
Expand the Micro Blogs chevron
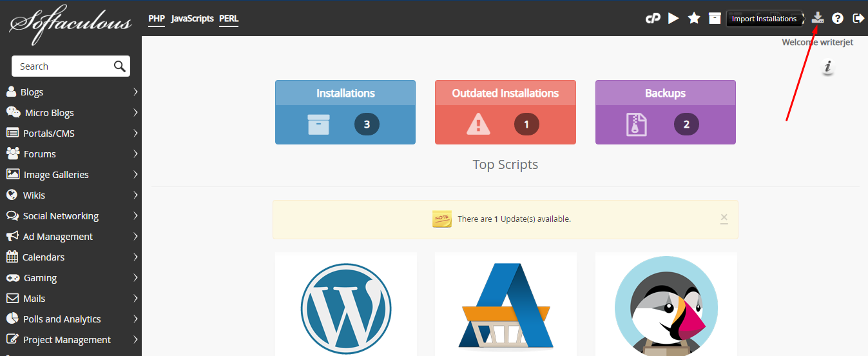pos(135,112)
